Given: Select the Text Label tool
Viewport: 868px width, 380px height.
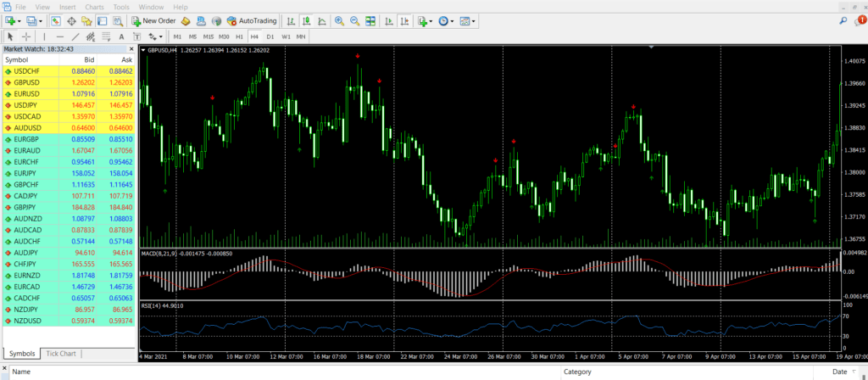Looking at the screenshot, I should [137, 36].
